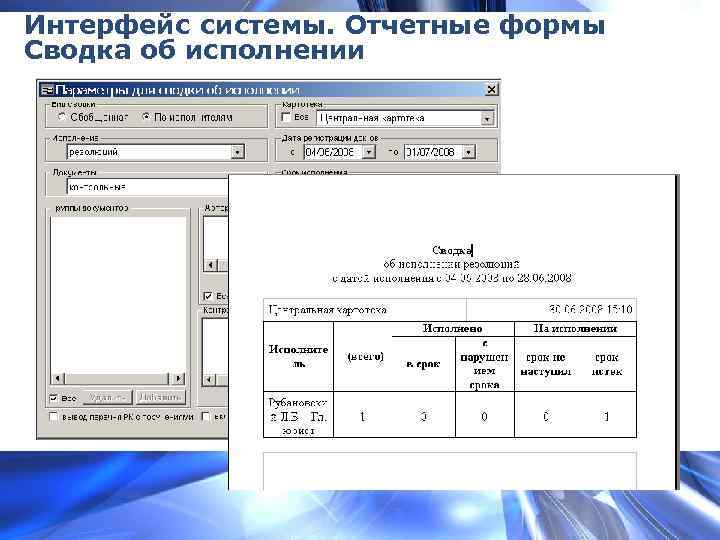The height and width of the screenshot is (540, 720).
Task: Click the "в срок" header cell
Action: (423, 364)
